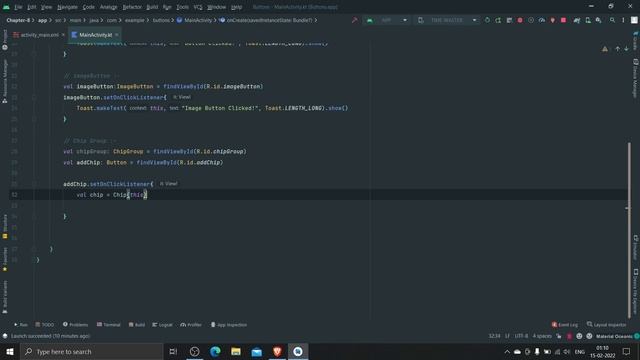640x360 pixels.
Task: Open the Tools menu
Action: click(182, 7)
